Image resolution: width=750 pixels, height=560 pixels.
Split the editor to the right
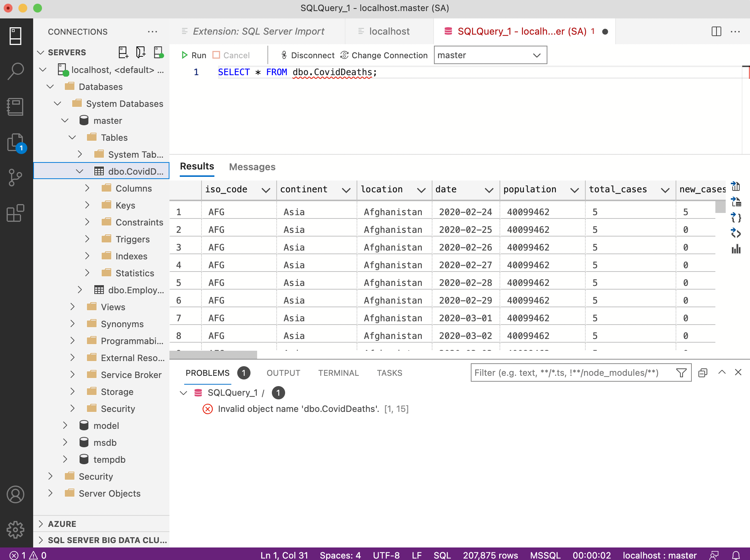click(x=716, y=31)
